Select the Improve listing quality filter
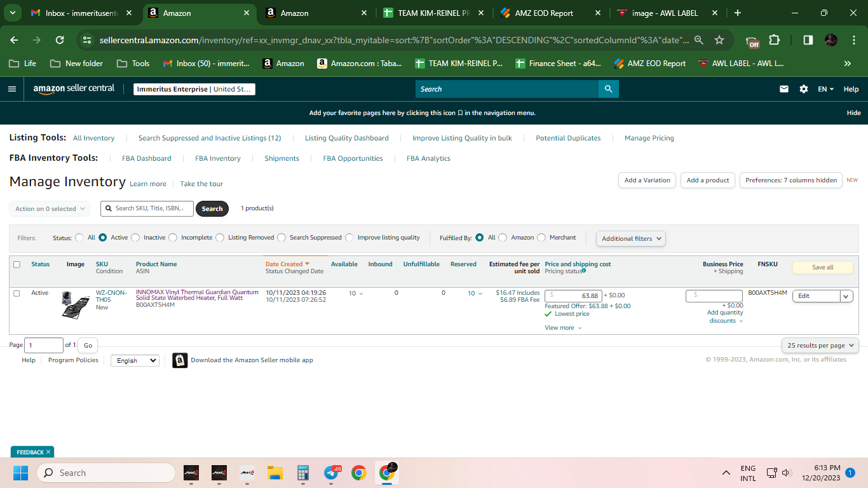The image size is (868, 488). click(349, 238)
